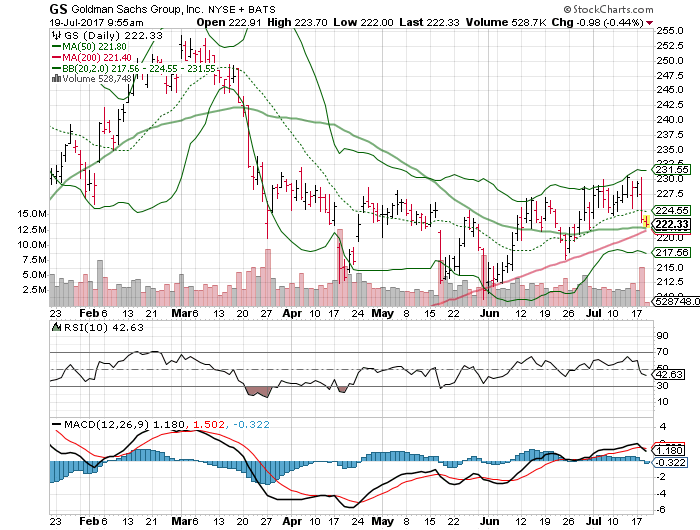700x530 pixels.
Task: Click the 42.63 RSI value tag
Action: click(x=668, y=374)
